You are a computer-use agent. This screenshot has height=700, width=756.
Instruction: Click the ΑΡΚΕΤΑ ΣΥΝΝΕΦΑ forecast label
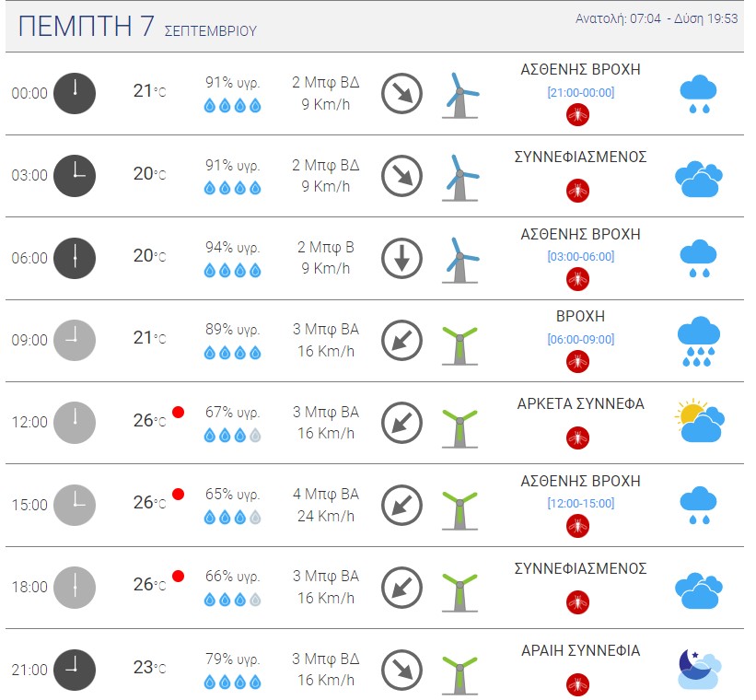580,403
